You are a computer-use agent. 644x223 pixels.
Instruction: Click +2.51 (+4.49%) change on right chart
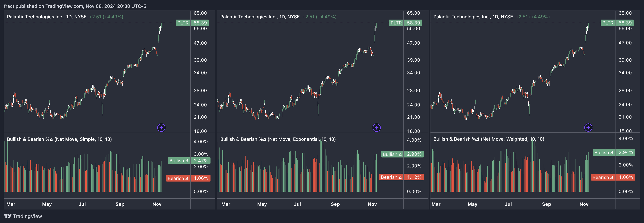pos(533,17)
